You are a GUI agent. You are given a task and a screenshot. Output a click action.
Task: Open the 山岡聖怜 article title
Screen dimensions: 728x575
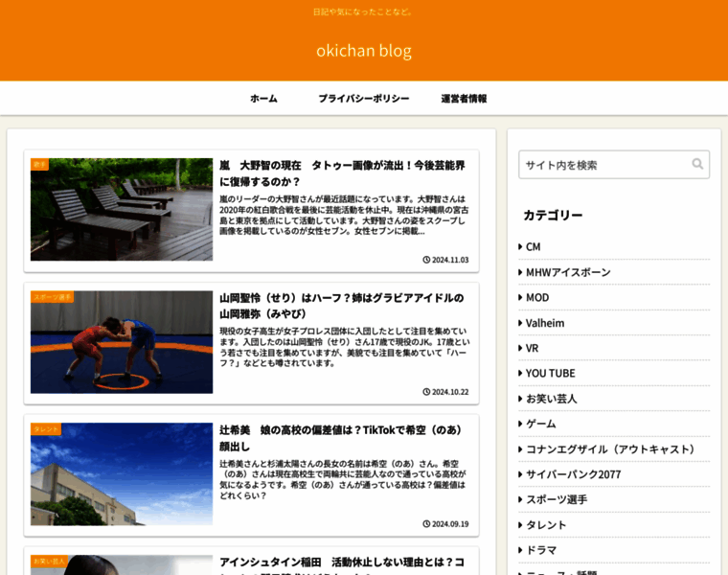(x=341, y=306)
